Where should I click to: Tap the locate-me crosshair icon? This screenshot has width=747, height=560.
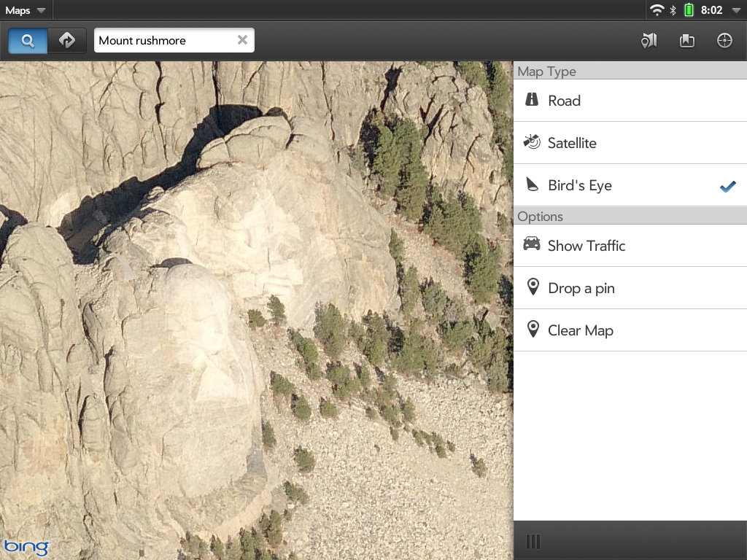[x=724, y=41]
